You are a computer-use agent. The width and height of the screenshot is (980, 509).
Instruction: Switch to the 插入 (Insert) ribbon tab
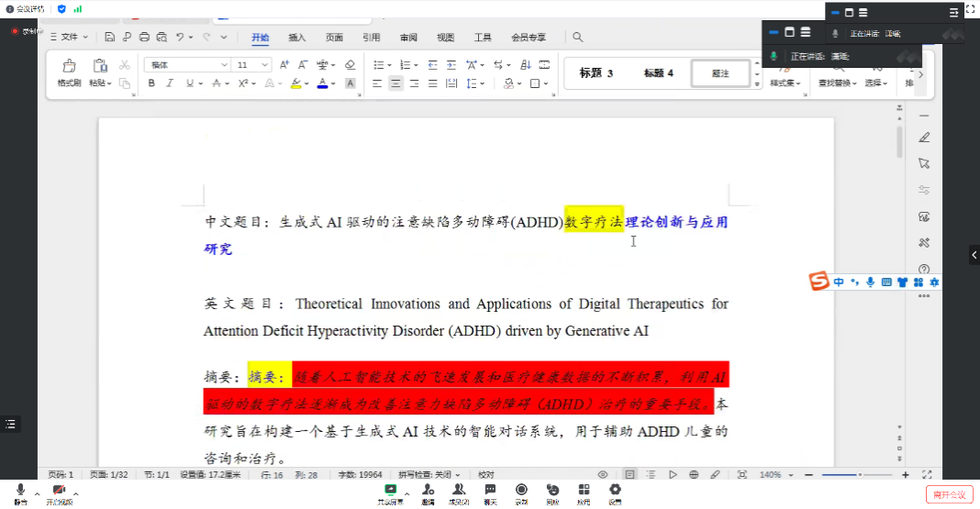click(297, 38)
